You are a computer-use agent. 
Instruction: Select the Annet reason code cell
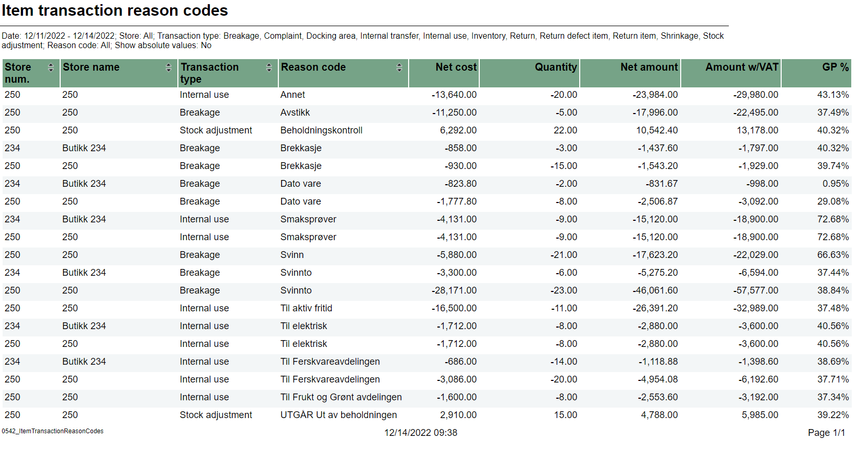click(x=292, y=95)
